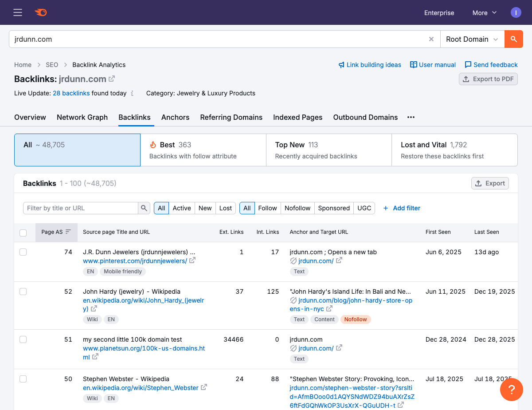Clear the jrdunn.com search field
Viewport: 532px width, 410px height.
(x=431, y=39)
